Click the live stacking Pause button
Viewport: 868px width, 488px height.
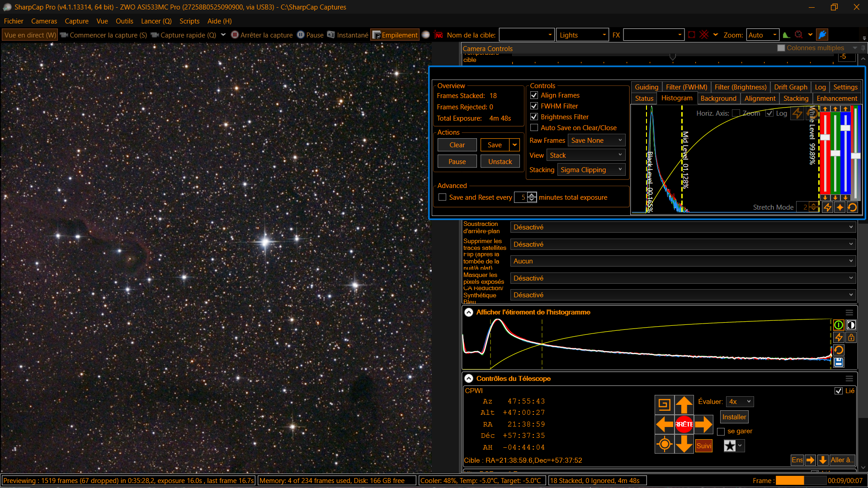[x=457, y=162]
